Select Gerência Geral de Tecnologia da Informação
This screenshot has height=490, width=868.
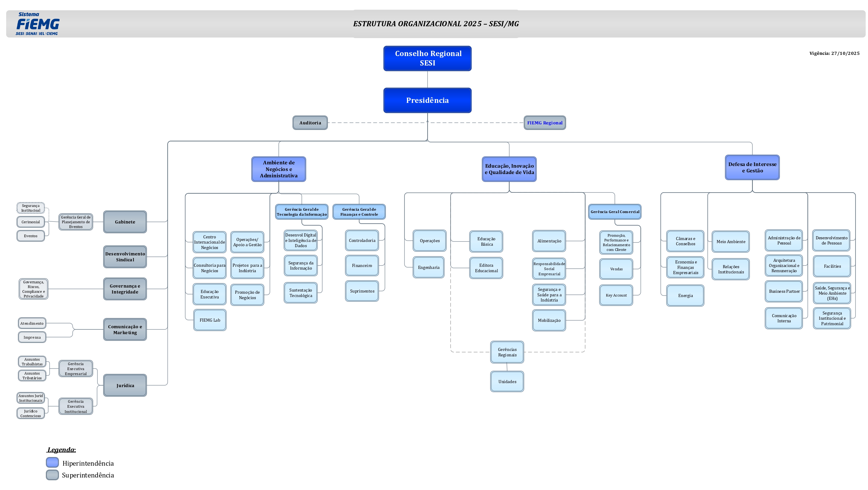[x=302, y=212]
